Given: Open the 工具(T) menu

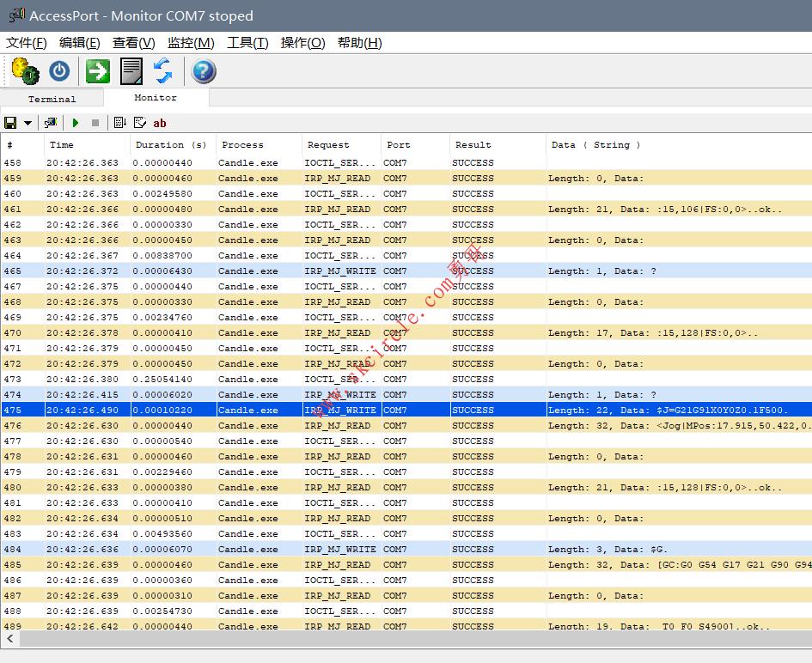Looking at the screenshot, I should click(x=247, y=43).
